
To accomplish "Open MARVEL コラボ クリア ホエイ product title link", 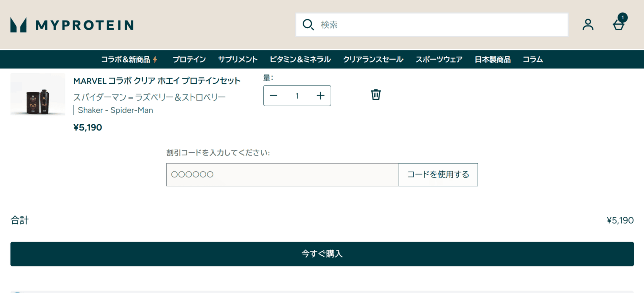I will 157,81.
